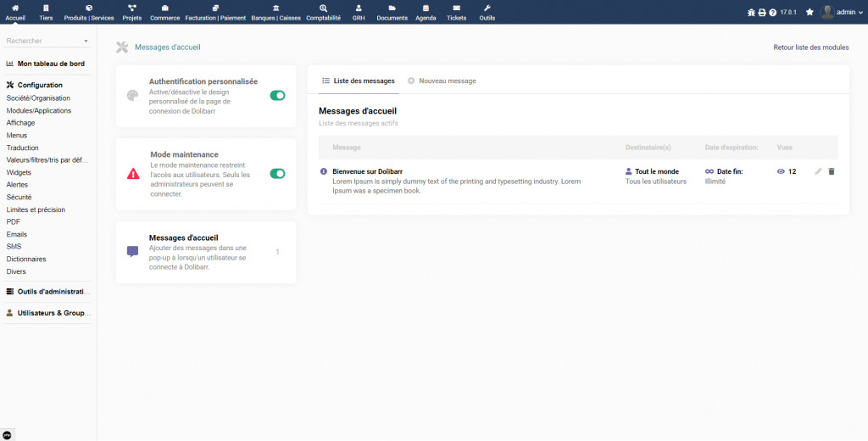
Task: Click the info icon beside Bienvenue sur Dolibarr
Action: tap(324, 172)
